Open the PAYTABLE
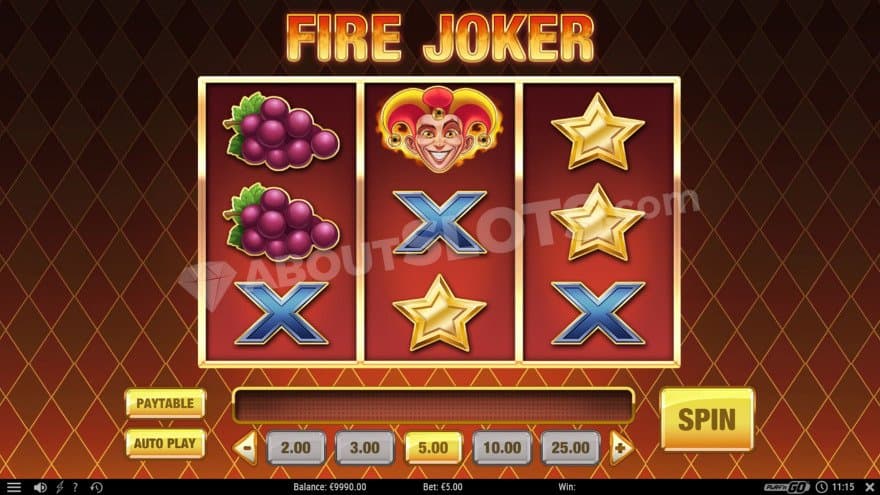Viewport: 880px width, 495px height. (x=166, y=403)
